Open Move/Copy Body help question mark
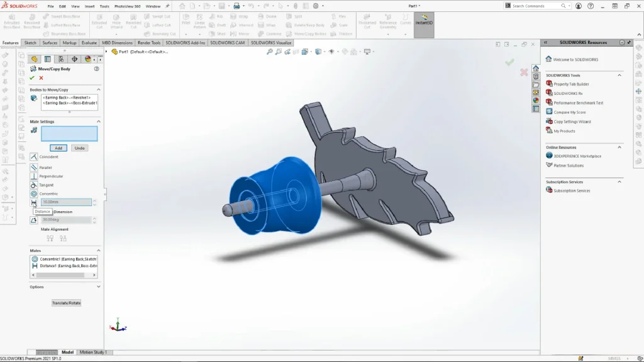This screenshot has height=362, width=644. 96,69
